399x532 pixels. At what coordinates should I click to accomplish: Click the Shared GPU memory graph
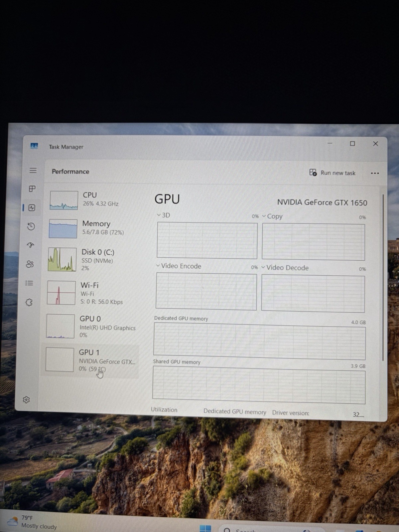[x=259, y=385]
